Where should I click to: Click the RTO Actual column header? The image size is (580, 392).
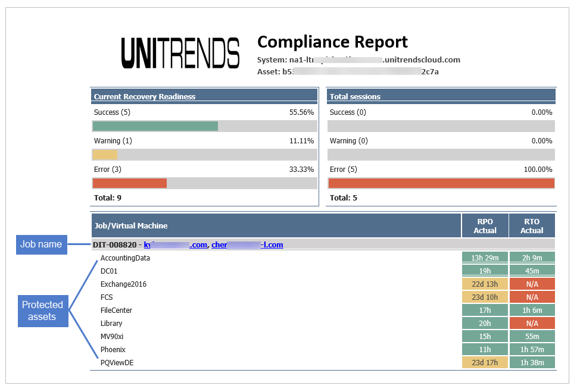pos(532,225)
